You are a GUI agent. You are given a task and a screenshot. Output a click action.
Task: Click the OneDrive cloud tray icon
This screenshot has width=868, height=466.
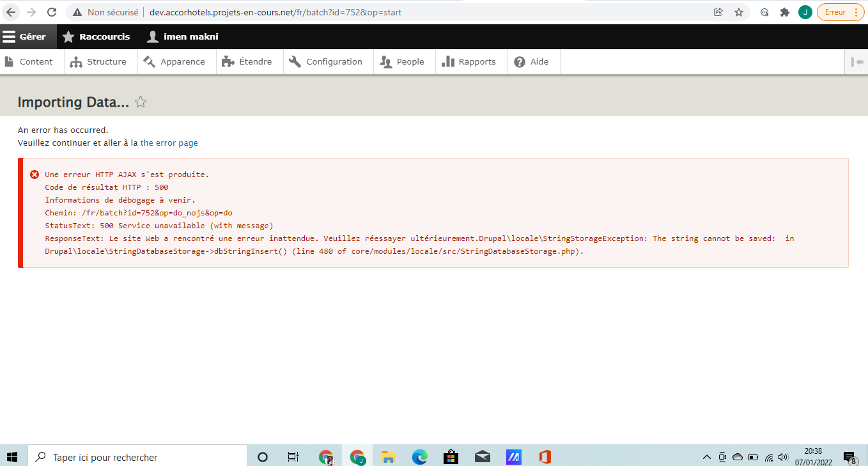click(737, 456)
